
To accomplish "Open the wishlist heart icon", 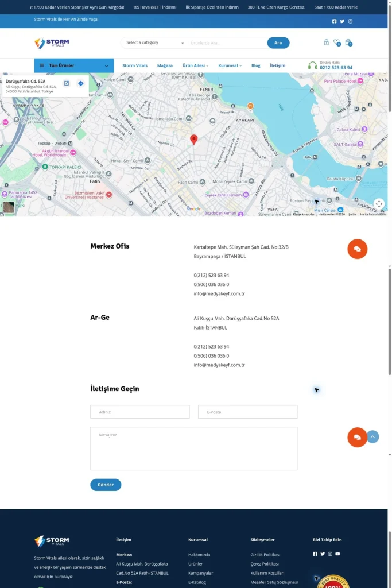I will click(336, 42).
